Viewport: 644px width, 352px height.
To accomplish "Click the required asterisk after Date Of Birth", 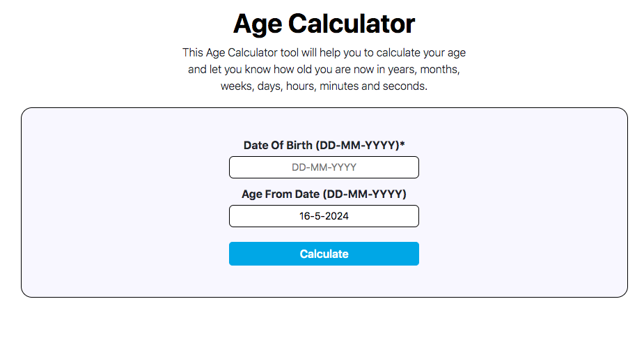I will point(402,144).
